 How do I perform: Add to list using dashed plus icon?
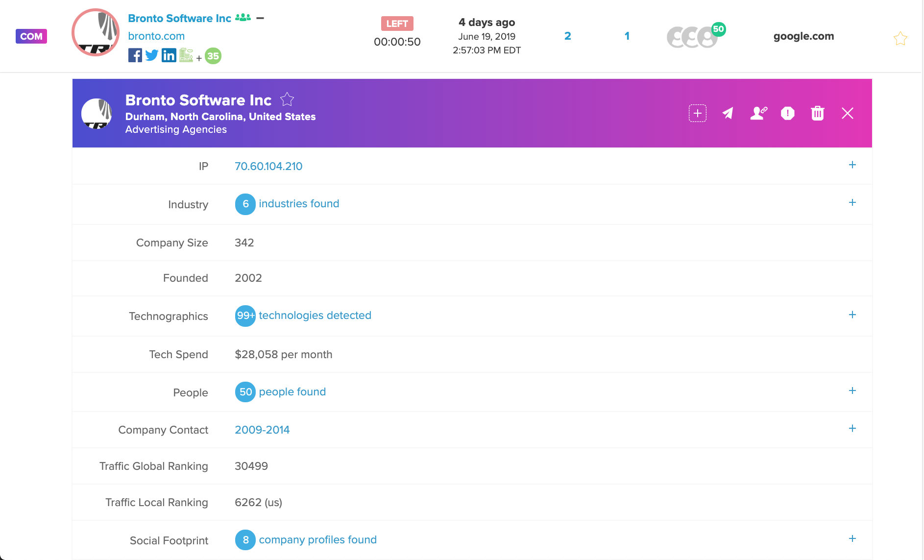point(697,113)
